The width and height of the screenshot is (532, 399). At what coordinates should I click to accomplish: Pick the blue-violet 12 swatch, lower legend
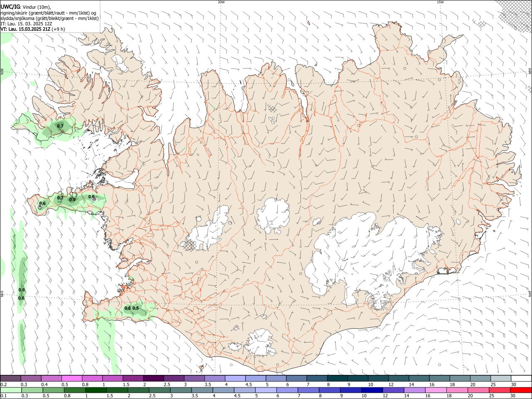[393, 390]
